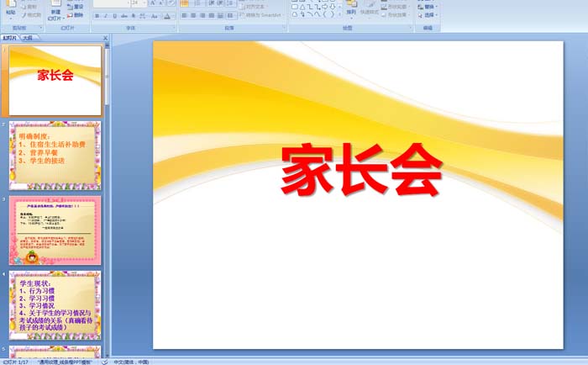The image size is (588, 365).
Task: Open the font size 24 dropdown
Action: (x=139, y=3)
